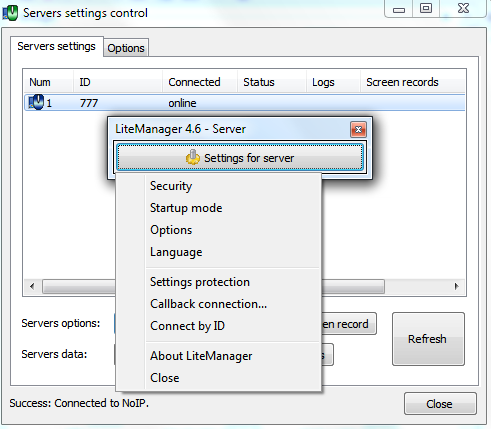Click the Success: Connected to NoIP status text
The height and width of the screenshot is (429, 491).
click(79, 403)
